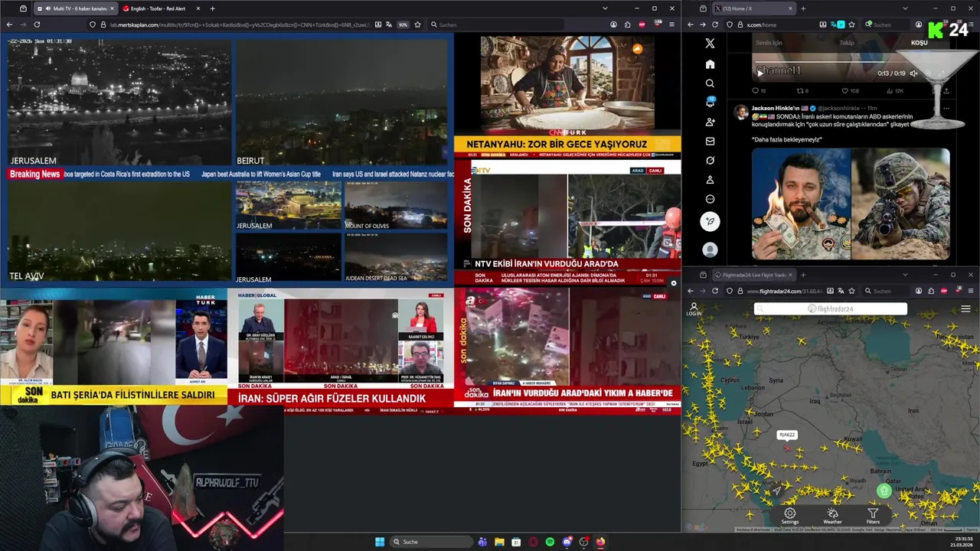The image size is (980, 551).
Task: Open Multi TV grid settings gear
Action: 673,283
